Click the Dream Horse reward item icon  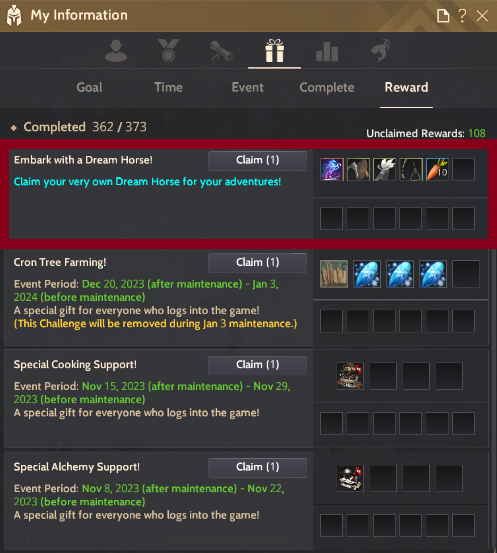[x=332, y=170]
